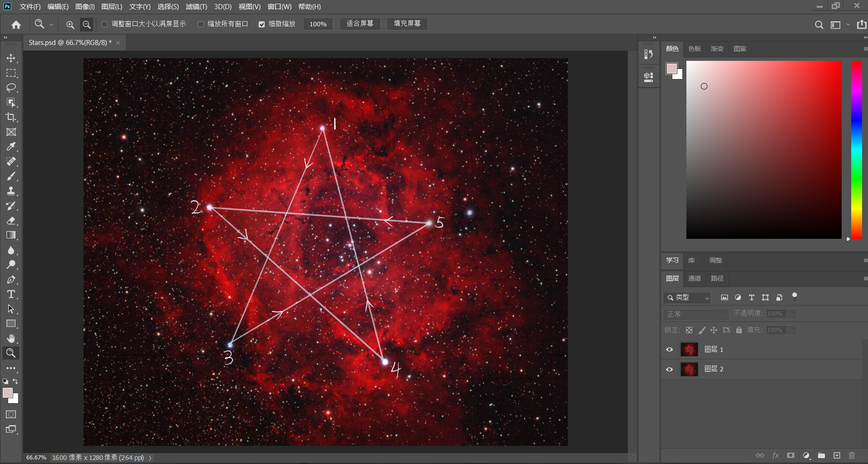Screen dimensions: 868x464
Task: Select the Pen tool
Action: tap(11, 280)
